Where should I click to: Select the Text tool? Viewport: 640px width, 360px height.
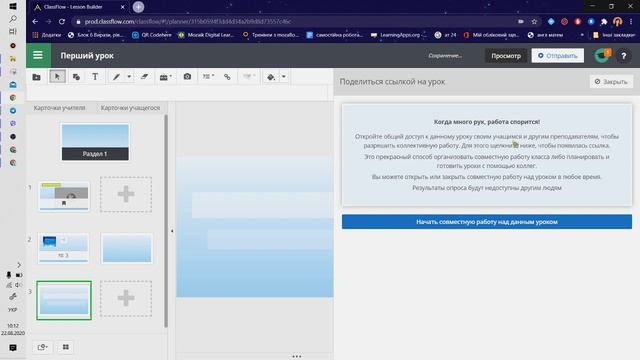coord(95,77)
